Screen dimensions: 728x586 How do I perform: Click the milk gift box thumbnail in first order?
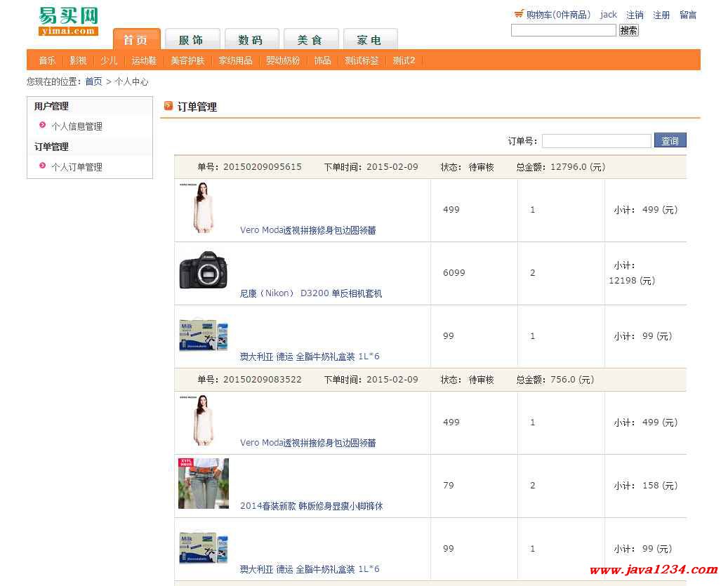204,335
